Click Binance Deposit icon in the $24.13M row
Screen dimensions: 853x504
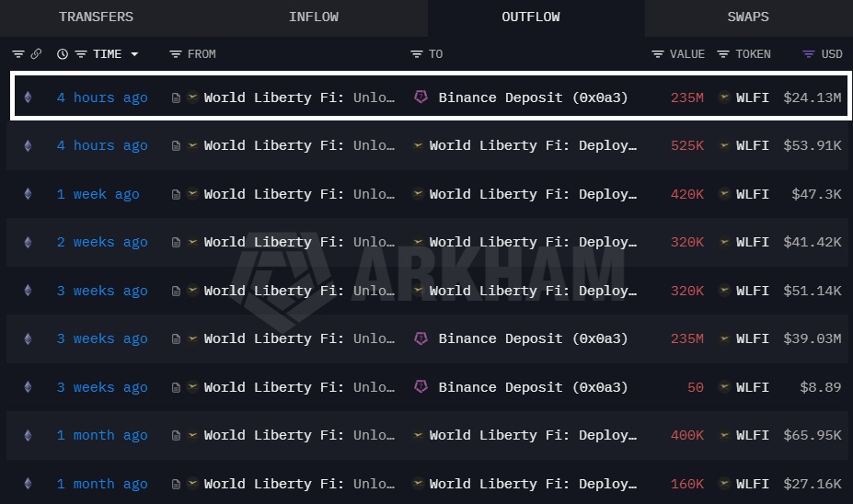421,97
